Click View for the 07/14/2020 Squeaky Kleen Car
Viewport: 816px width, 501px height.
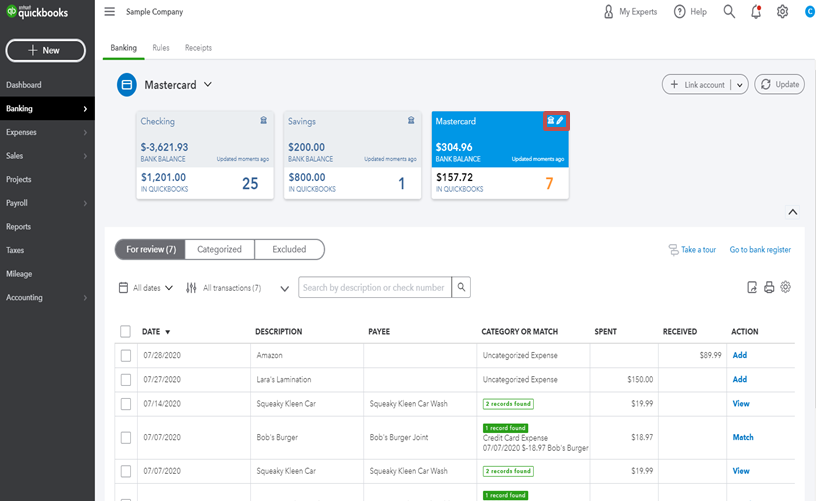[x=741, y=404]
